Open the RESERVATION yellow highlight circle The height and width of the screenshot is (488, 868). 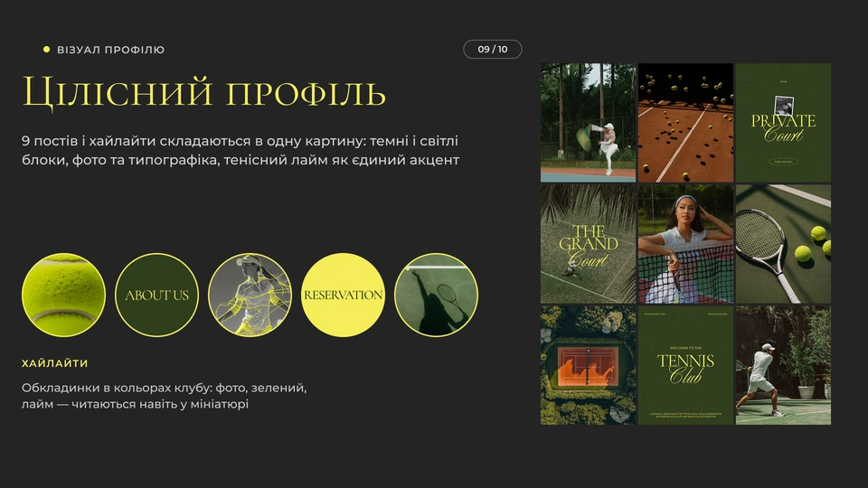[x=343, y=295]
